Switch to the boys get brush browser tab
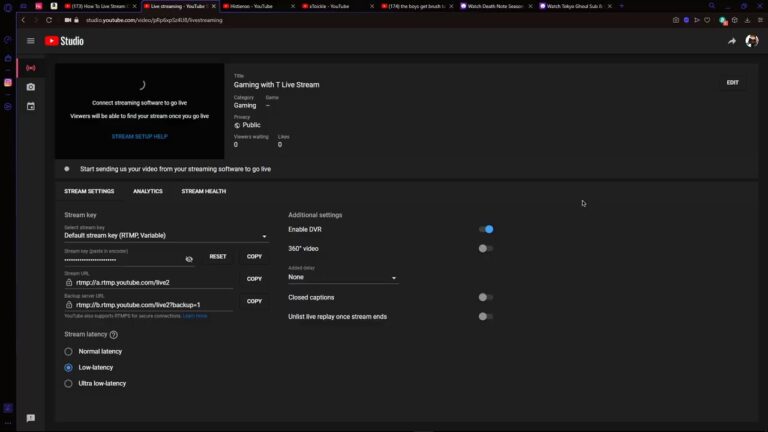The width and height of the screenshot is (768, 432). pyautogui.click(x=415, y=6)
